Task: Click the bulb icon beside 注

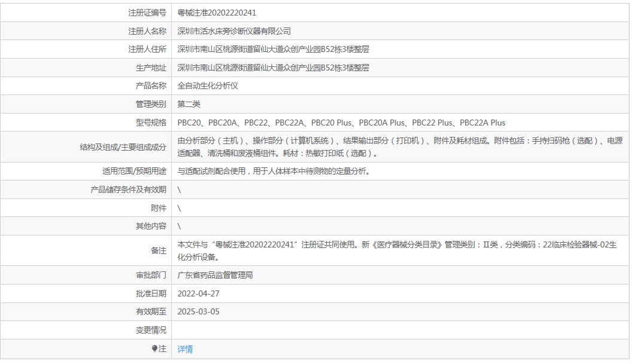Action: click(154, 348)
